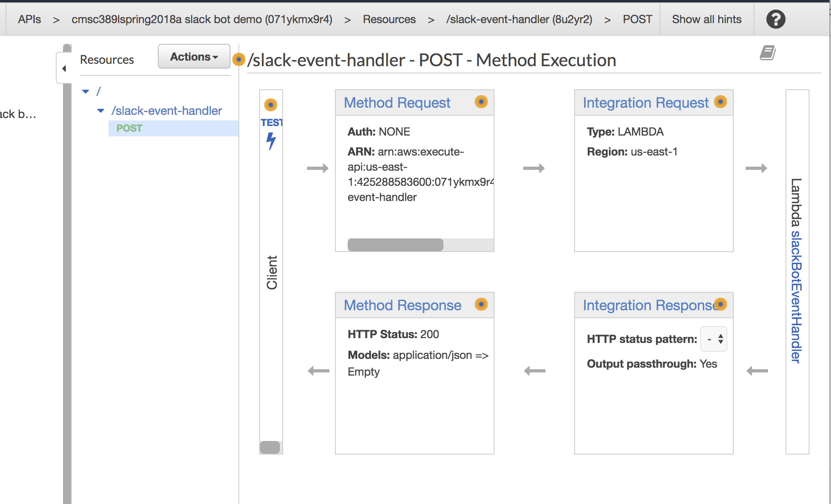Go to Resources in breadcrumb
The image size is (831, 504).
[x=389, y=19]
